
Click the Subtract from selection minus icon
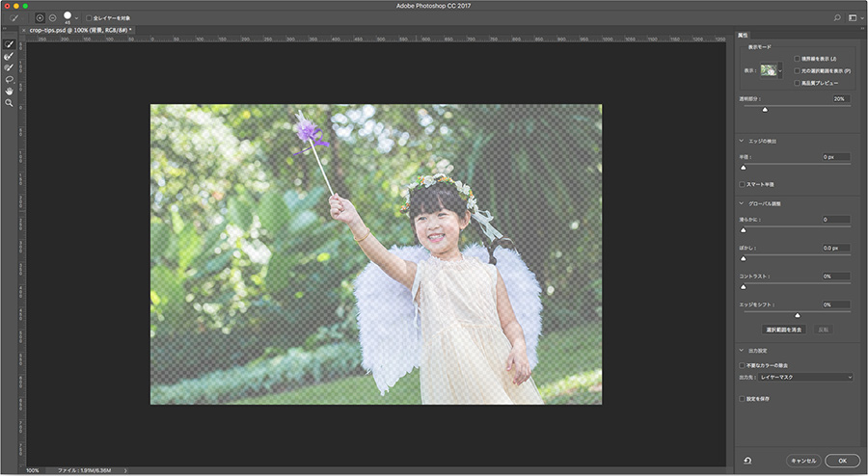tap(53, 18)
